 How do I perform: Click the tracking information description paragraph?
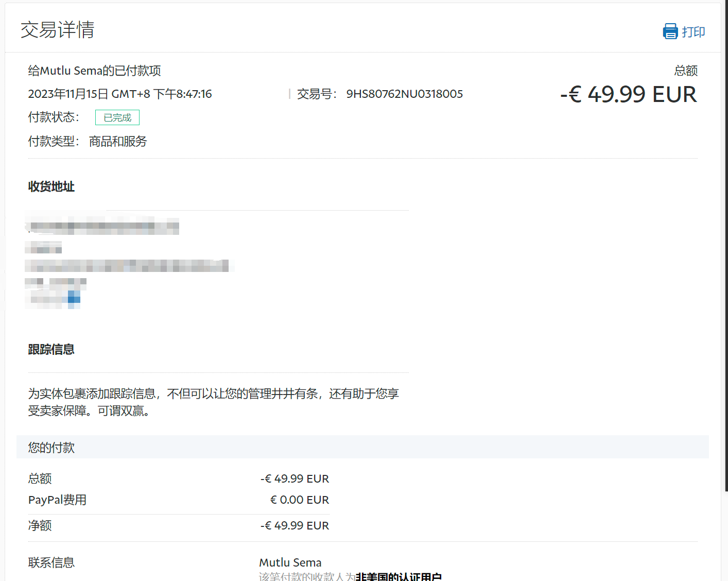[213, 402]
